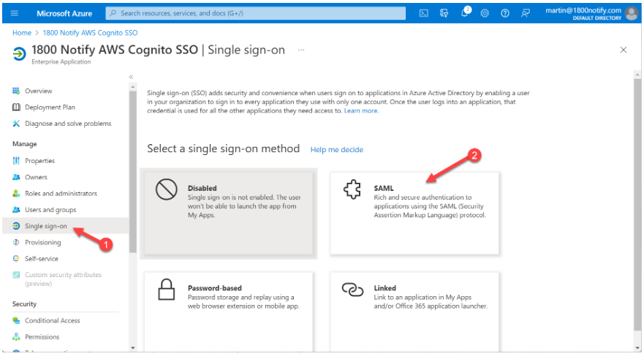Open Permissions under Security
644x359 pixels.
click(x=42, y=337)
